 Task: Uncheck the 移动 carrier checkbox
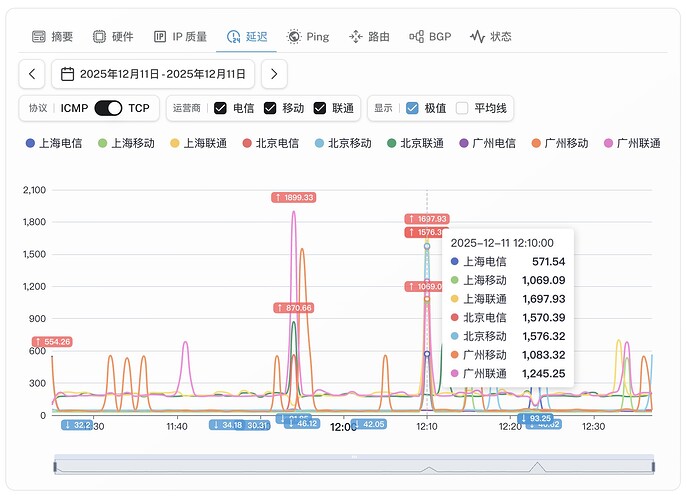(x=270, y=108)
